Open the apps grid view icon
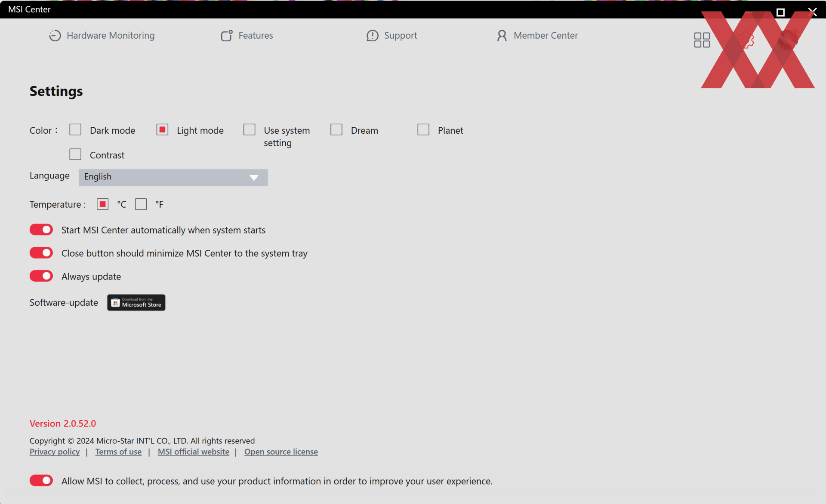Screen dimensions: 826x504 702,40
